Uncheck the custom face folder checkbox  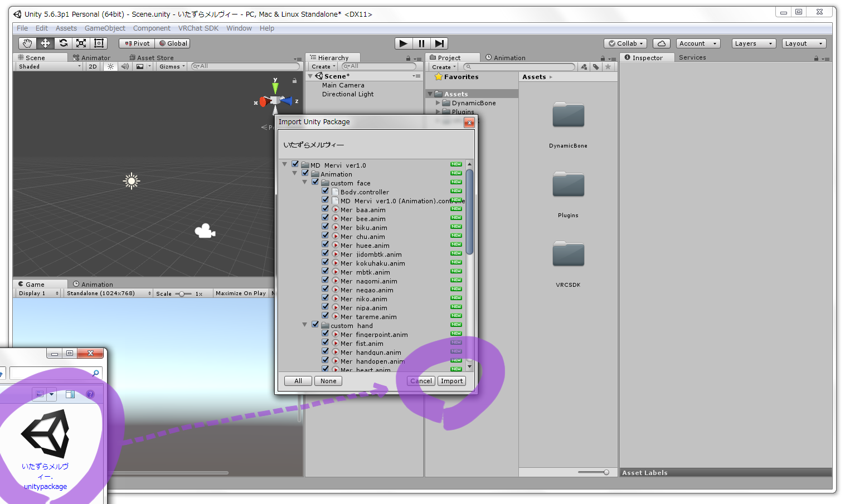pyautogui.click(x=315, y=182)
